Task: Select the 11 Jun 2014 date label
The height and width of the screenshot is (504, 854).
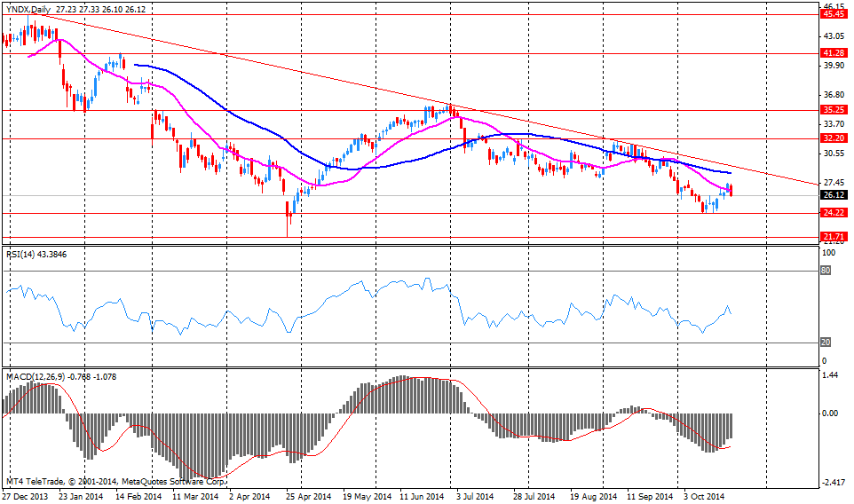Action: (422, 498)
